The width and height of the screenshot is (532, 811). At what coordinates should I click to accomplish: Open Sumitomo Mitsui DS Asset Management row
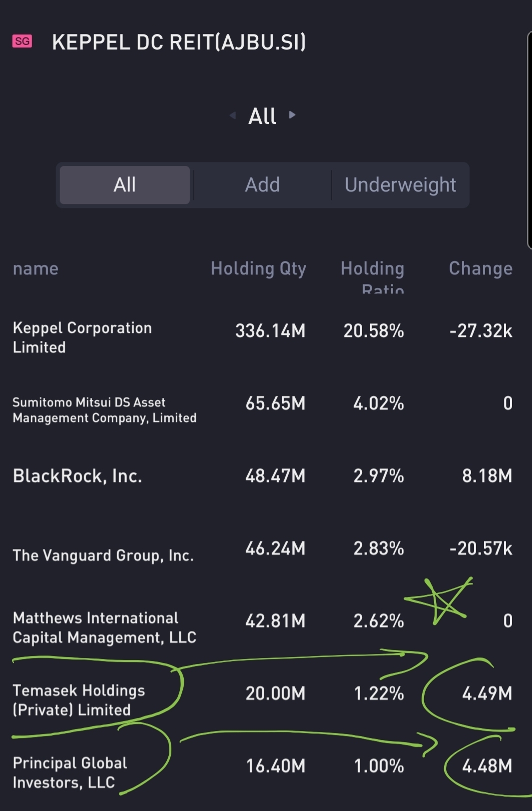(104, 410)
